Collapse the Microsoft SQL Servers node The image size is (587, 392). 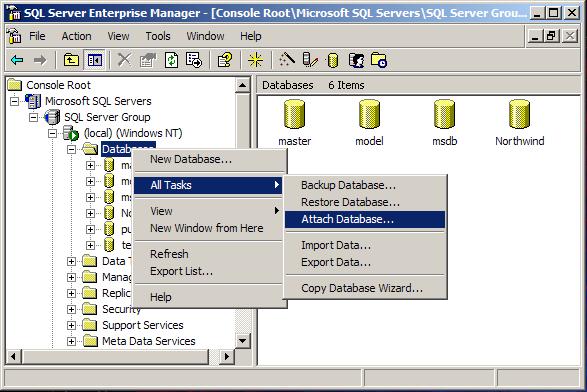click(x=14, y=101)
